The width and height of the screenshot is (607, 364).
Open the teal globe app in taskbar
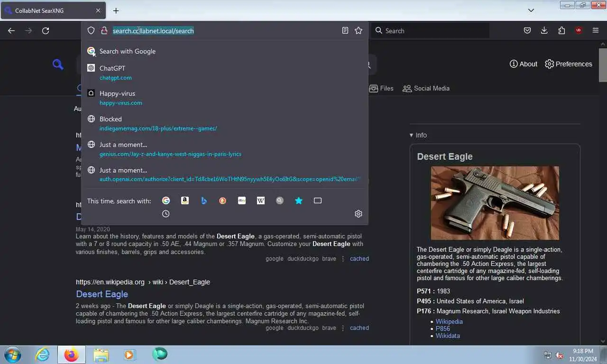tap(160, 354)
